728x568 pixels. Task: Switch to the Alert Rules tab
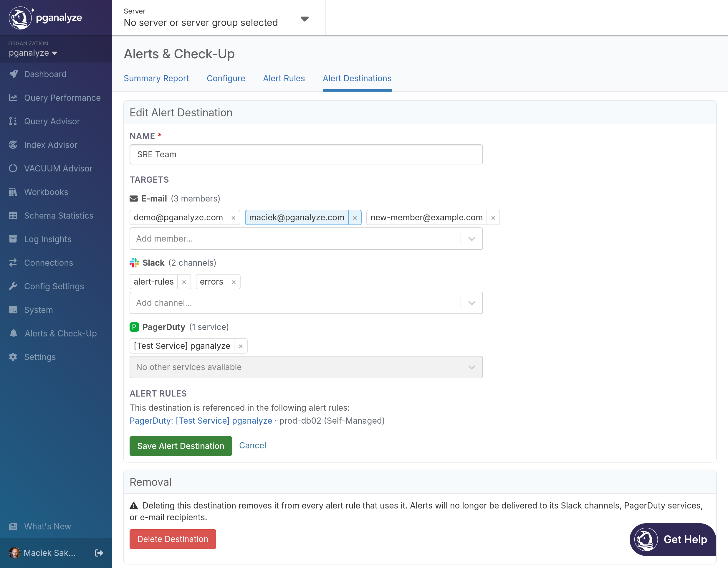[284, 78]
